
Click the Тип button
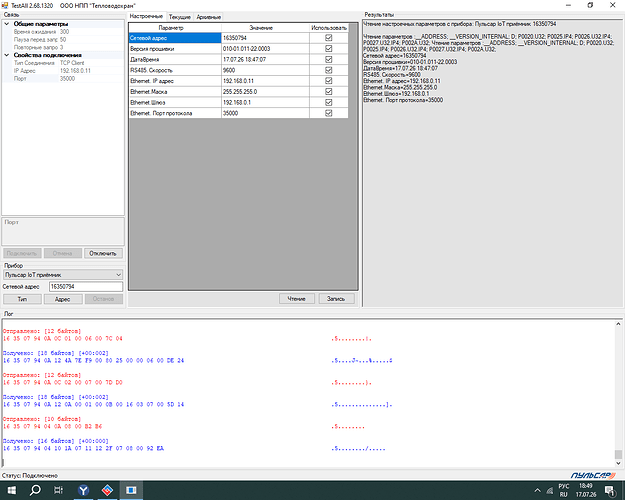22,299
